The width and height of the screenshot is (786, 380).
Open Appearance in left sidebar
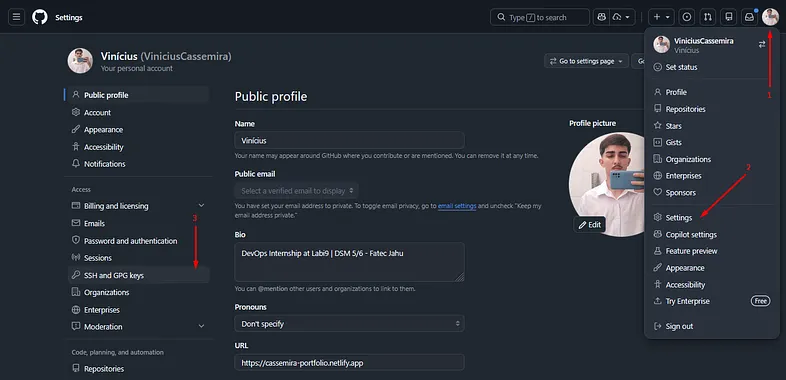click(137, 129)
